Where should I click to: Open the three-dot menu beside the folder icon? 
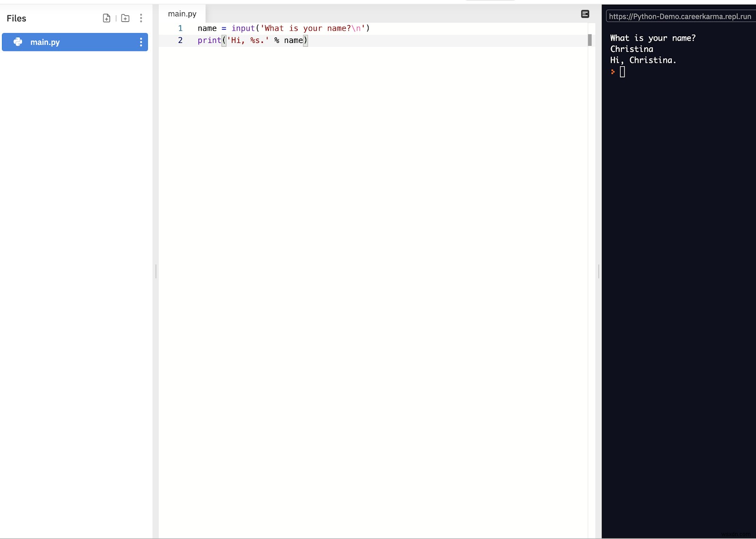point(141,18)
